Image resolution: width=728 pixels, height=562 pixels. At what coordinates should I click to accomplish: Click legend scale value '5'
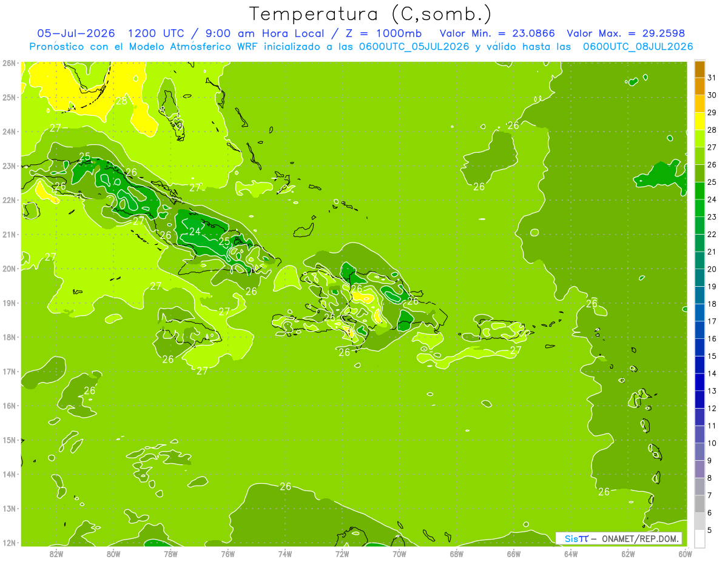click(710, 530)
